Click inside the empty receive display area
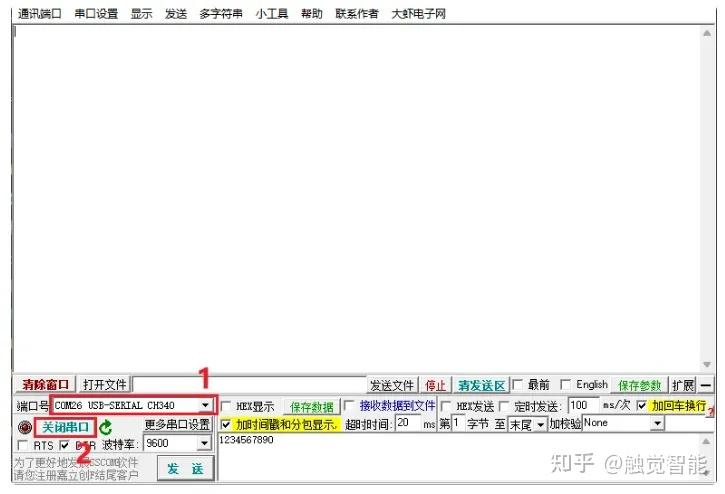 point(356,199)
